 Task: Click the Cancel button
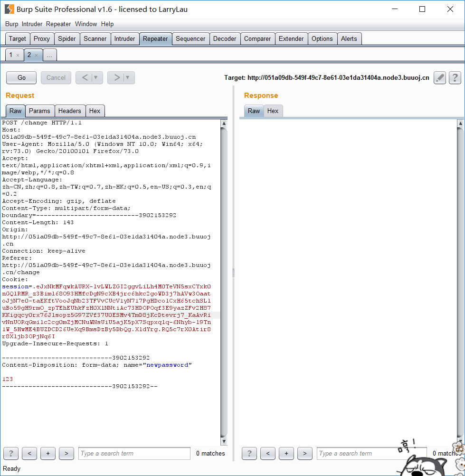click(56, 78)
